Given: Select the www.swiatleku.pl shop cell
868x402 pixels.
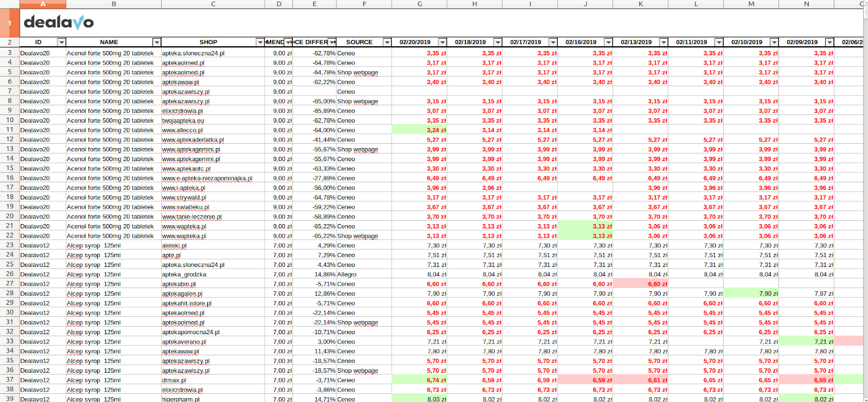Looking at the screenshot, I should [213, 207].
